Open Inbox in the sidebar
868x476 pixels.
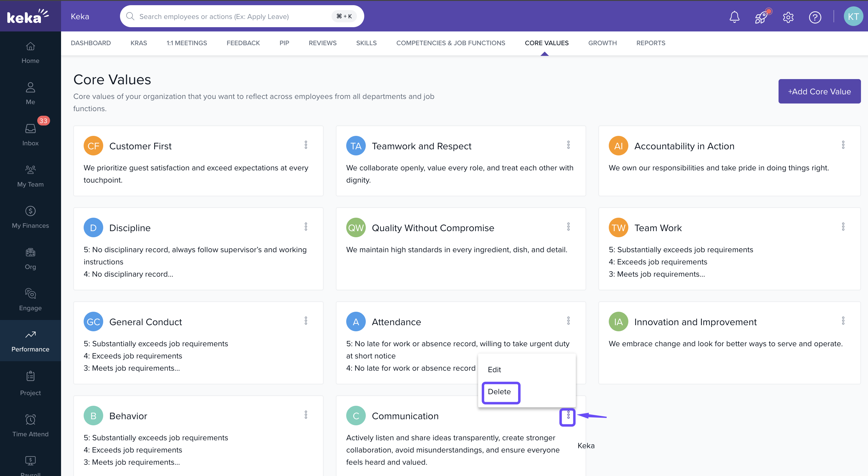[30, 134]
